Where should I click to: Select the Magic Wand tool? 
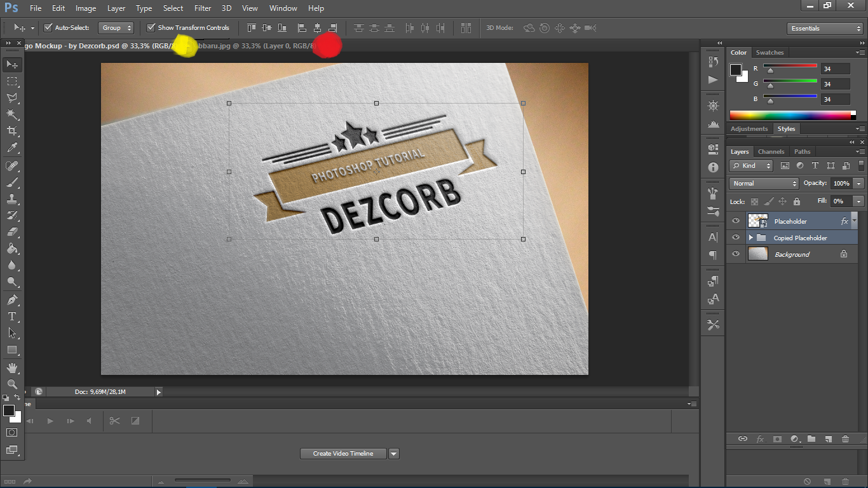point(12,114)
